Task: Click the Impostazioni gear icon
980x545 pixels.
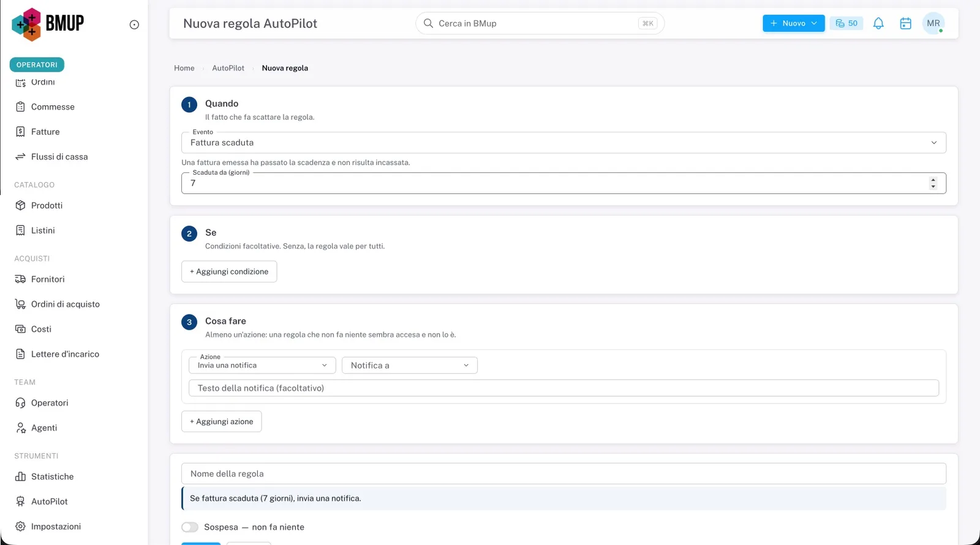Action: click(x=20, y=527)
